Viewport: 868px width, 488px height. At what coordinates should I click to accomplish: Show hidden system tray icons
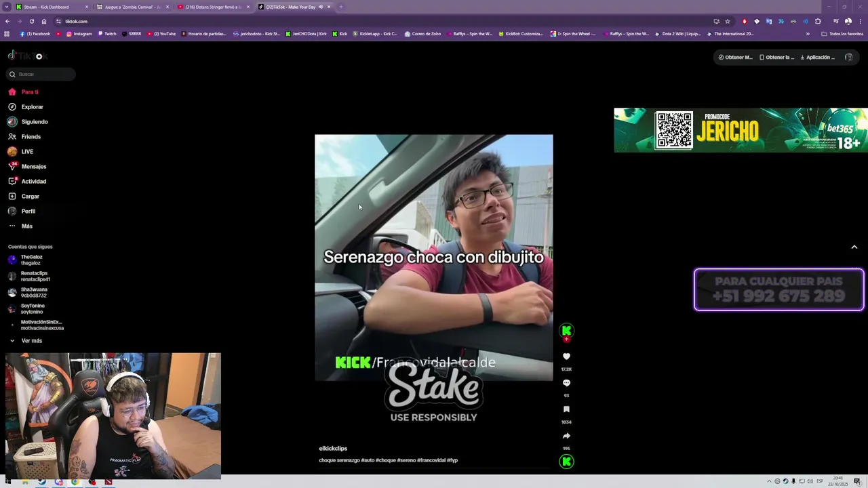[x=770, y=481]
